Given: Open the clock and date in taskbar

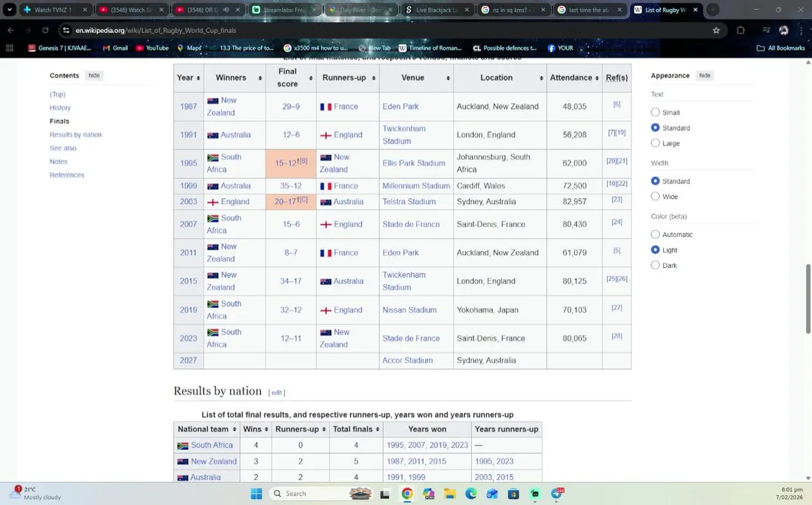Looking at the screenshot, I should [x=789, y=493].
